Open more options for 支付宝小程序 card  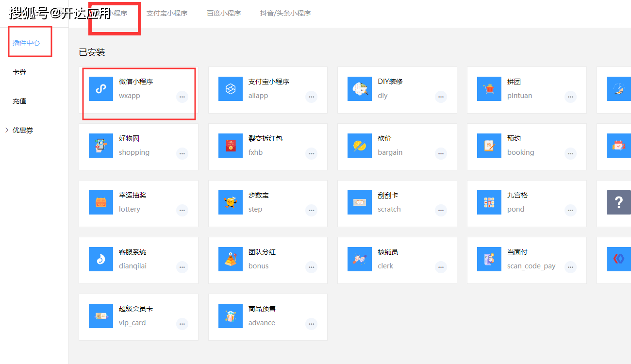click(312, 97)
